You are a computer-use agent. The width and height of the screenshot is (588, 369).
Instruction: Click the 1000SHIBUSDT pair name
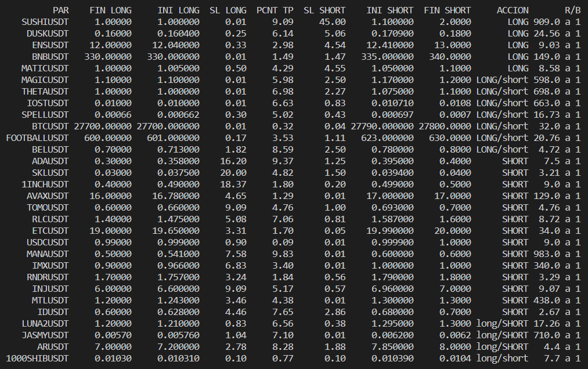tap(37, 359)
